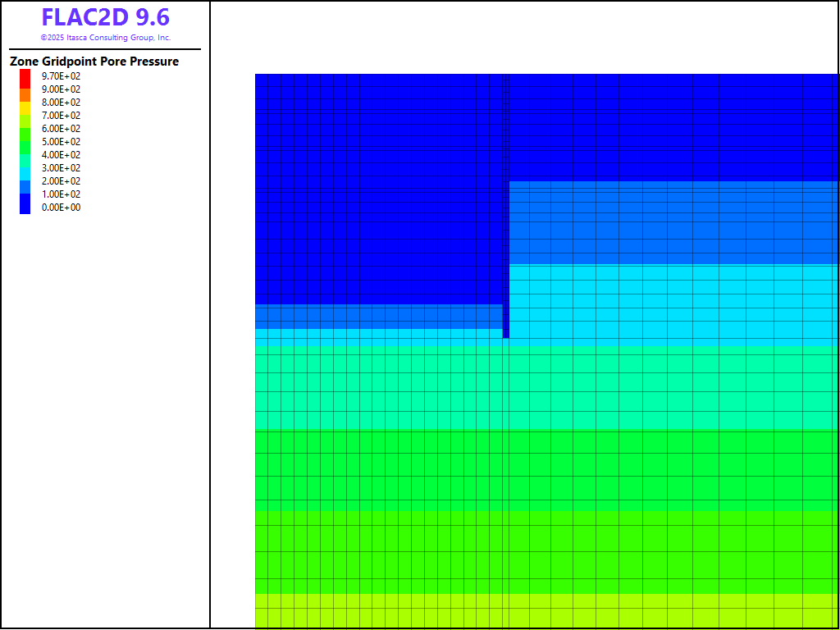Click the FLAC2D 9.6 title text
The image size is (840, 630).
point(105,18)
